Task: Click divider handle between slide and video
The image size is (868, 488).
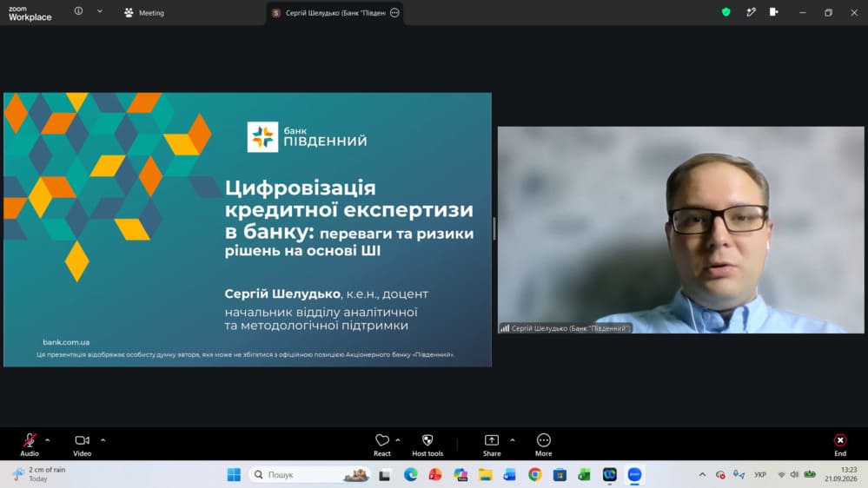Action: (x=494, y=228)
